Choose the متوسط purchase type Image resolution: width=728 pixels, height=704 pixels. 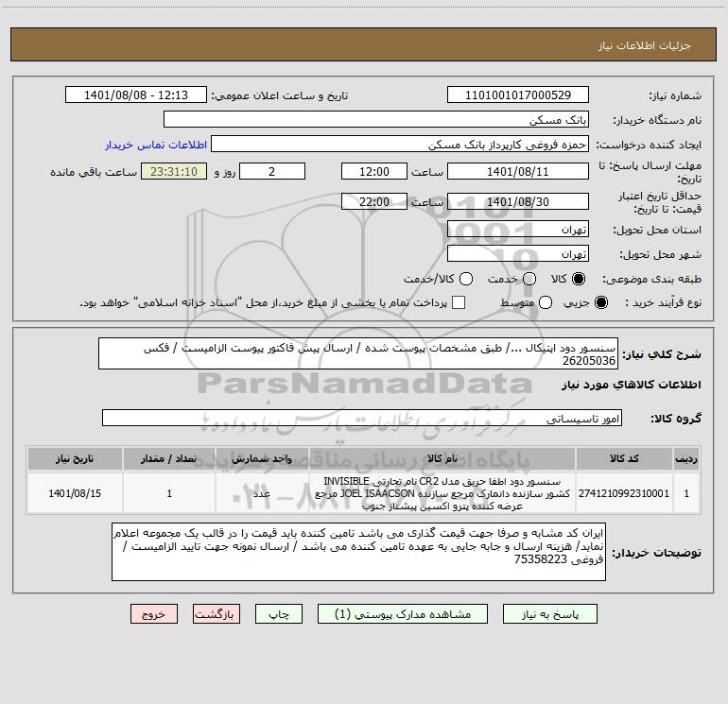pyautogui.click(x=546, y=302)
